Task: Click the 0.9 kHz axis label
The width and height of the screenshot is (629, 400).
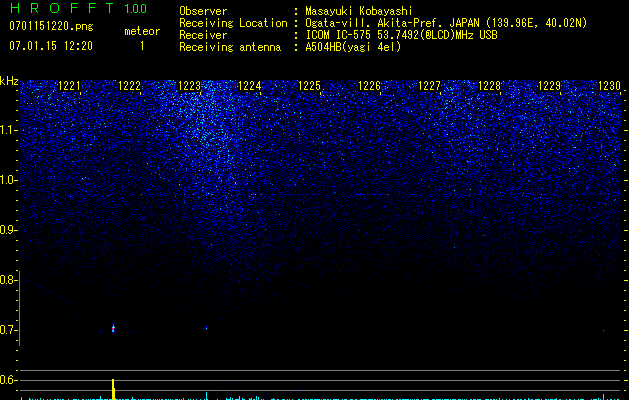Action: [x=8, y=230]
